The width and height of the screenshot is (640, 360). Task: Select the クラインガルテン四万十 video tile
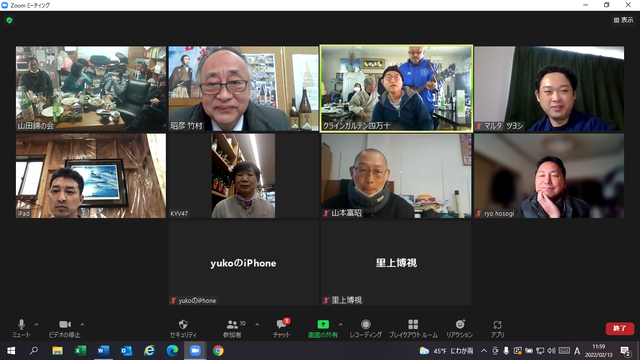coord(396,89)
